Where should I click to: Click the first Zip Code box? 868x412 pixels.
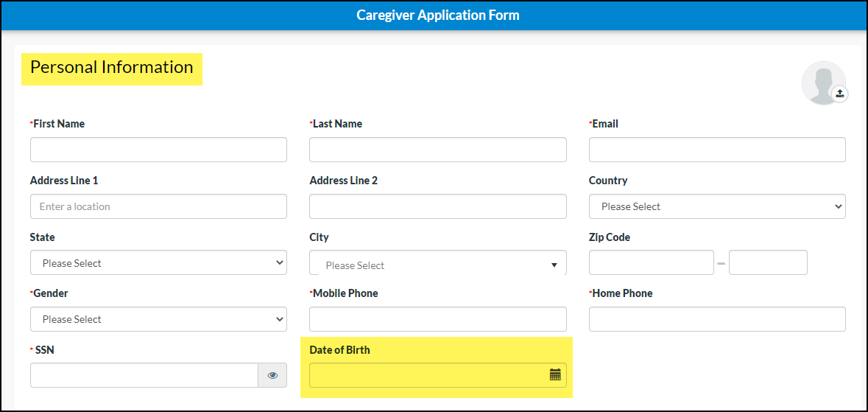click(x=651, y=262)
